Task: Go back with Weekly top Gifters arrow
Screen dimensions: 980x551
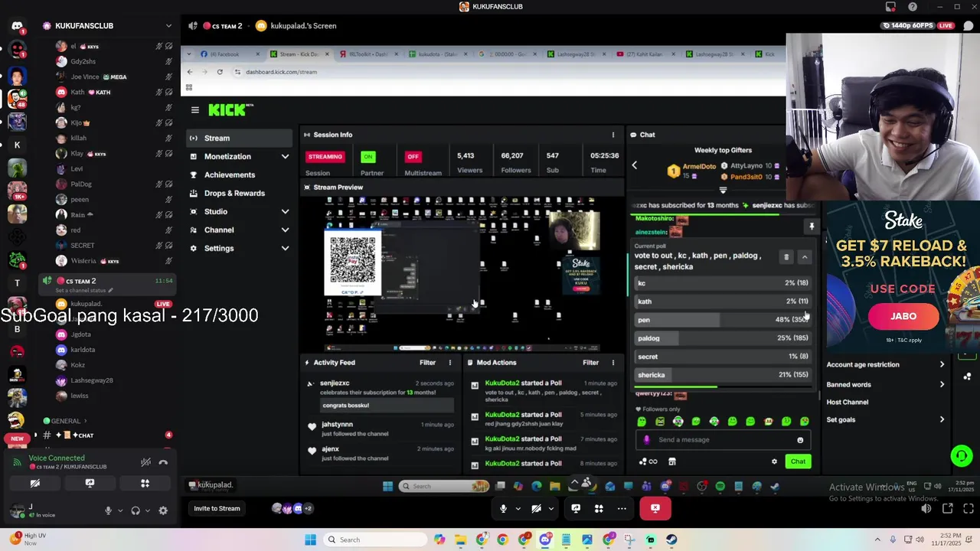Action: tap(634, 165)
